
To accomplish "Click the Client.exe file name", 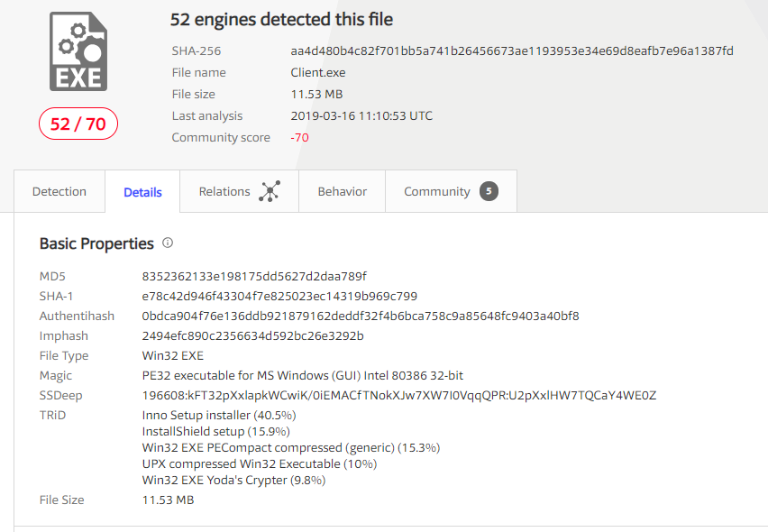I will (318, 72).
